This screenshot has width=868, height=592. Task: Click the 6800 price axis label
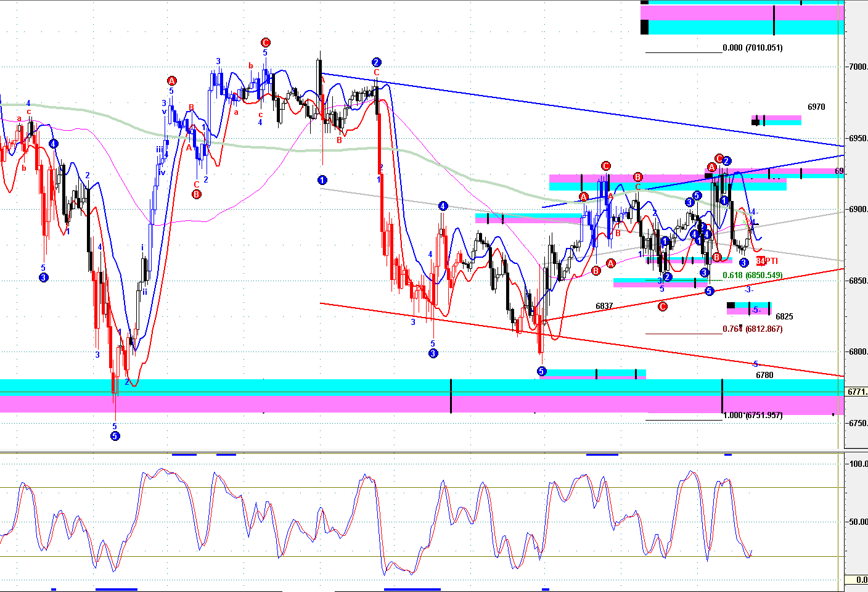pos(858,352)
